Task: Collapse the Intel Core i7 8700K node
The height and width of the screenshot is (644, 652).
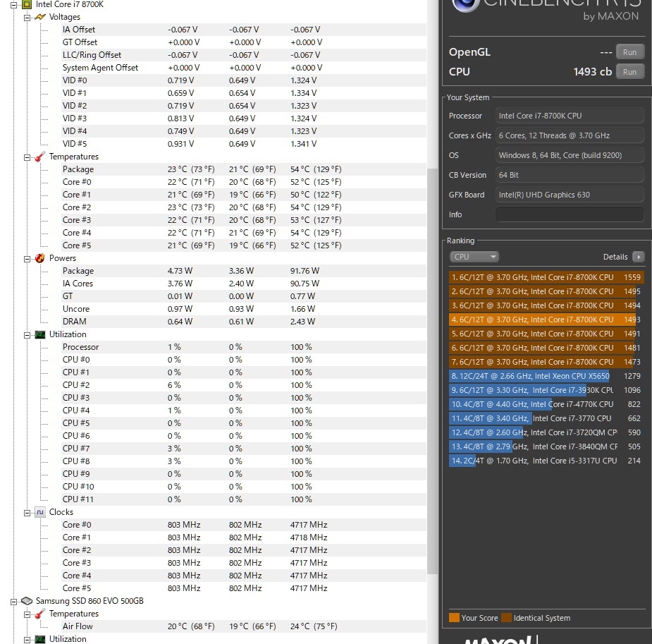Action: click(13, 5)
